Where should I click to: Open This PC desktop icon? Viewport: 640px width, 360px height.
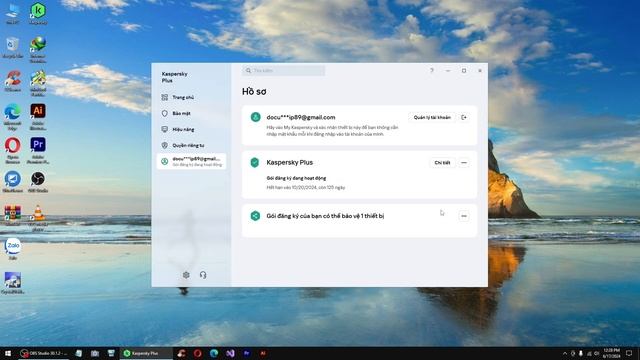(13, 13)
